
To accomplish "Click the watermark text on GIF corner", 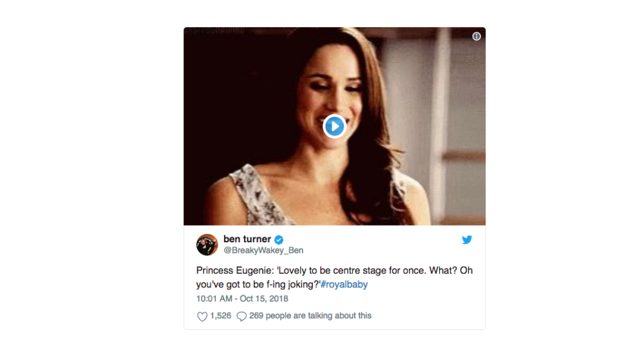I will pos(214,31).
